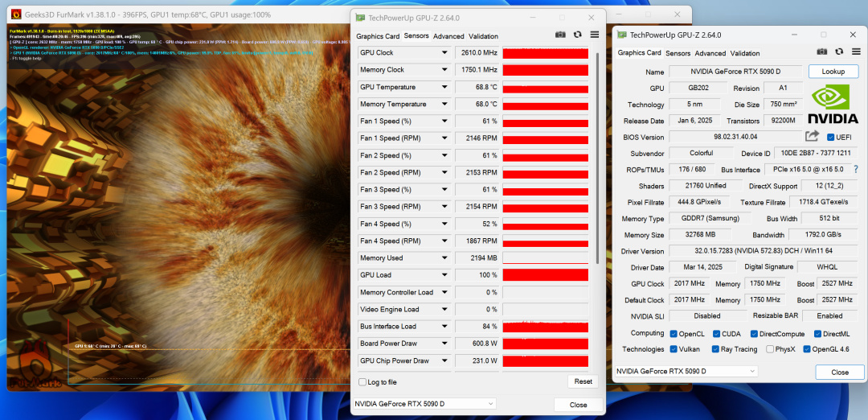
Task: Open the Memory Temperature sensor dropdown
Action: click(x=444, y=104)
